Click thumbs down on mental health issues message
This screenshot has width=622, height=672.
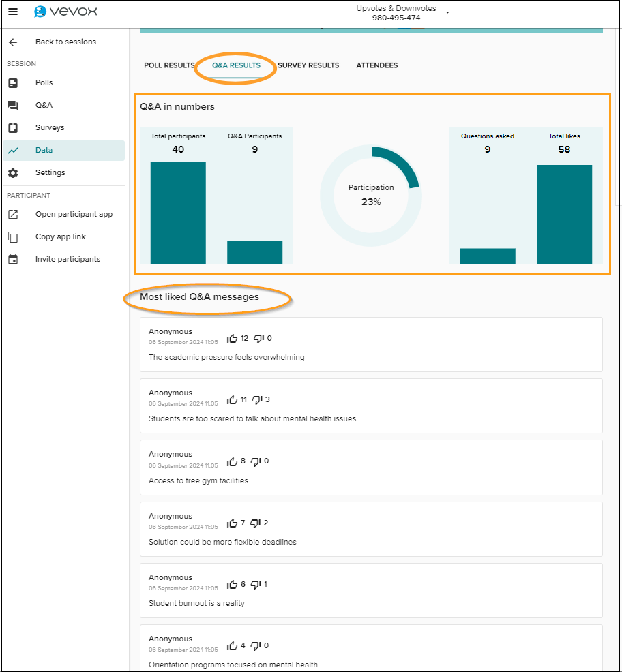(x=257, y=399)
